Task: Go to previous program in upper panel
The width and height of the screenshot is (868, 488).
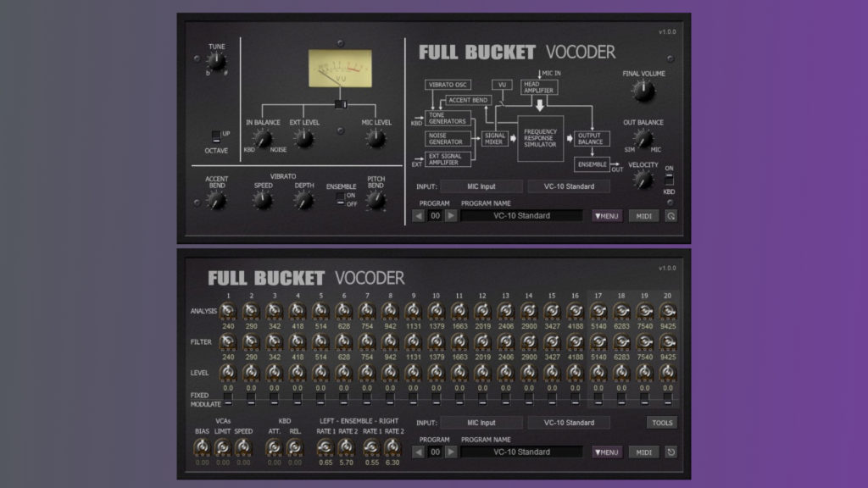Action: click(419, 216)
